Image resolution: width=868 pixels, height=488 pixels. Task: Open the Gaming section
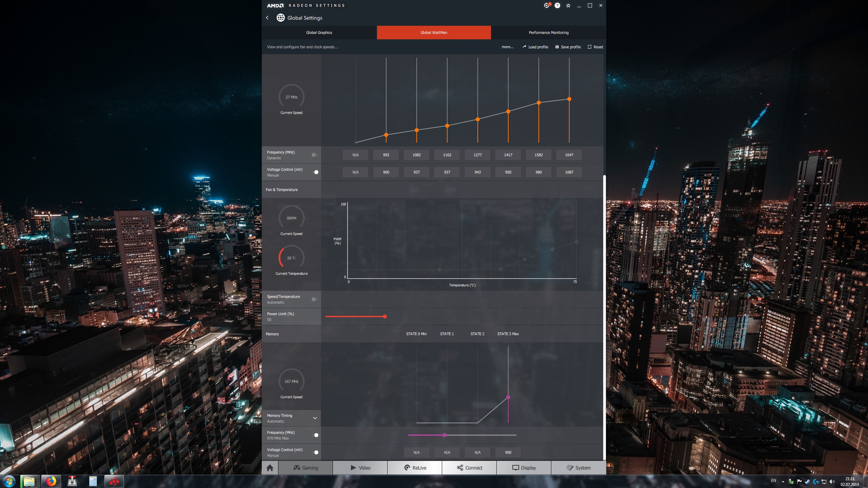305,468
